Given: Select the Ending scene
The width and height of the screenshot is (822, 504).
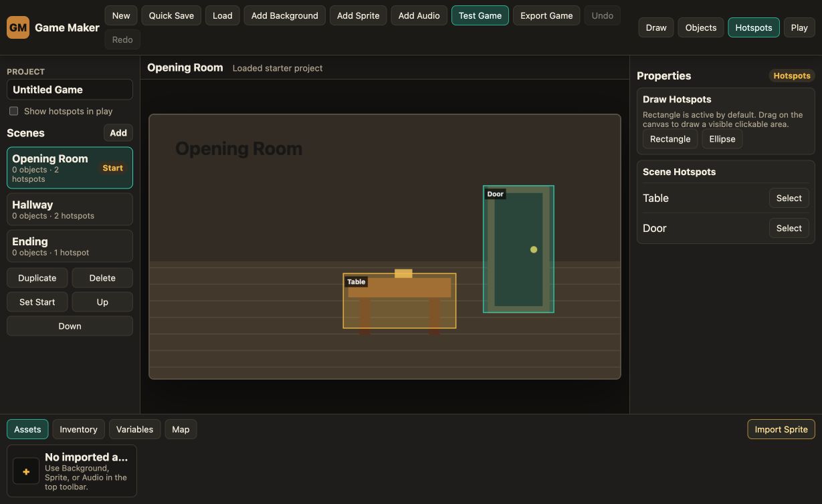Looking at the screenshot, I should pyautogui.click(x=70, y=246).
